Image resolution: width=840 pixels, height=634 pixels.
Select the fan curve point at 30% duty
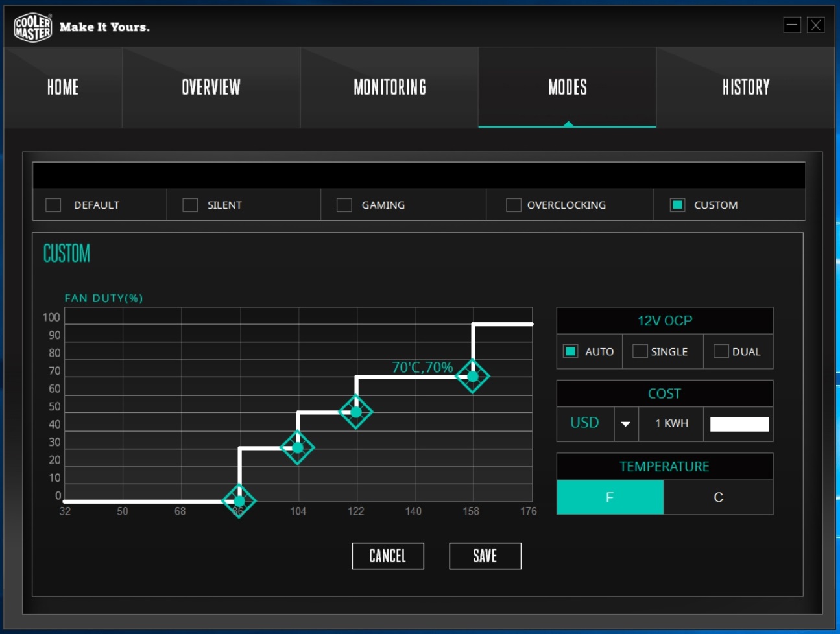[x=298, y=447]
